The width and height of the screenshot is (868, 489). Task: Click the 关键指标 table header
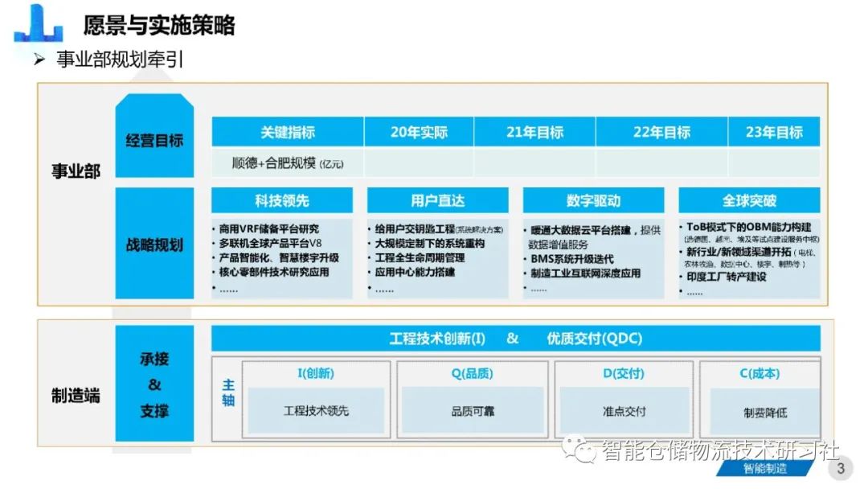[287, 132]
